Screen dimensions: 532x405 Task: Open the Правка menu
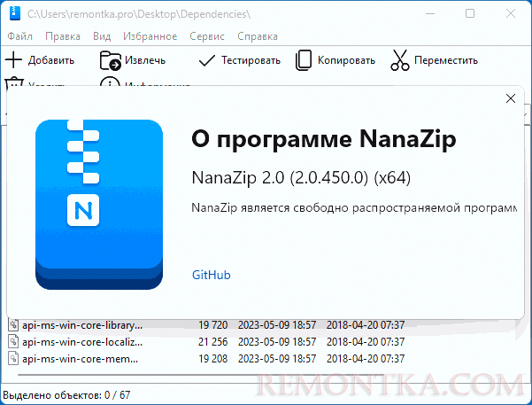(63, 36)
